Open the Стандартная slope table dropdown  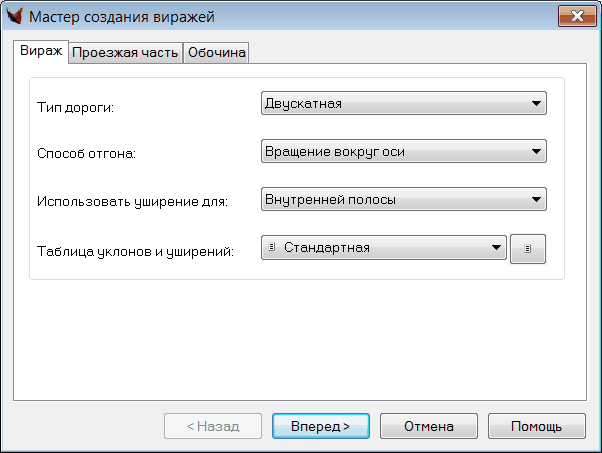pyautogui.click(x=383, y=248)
